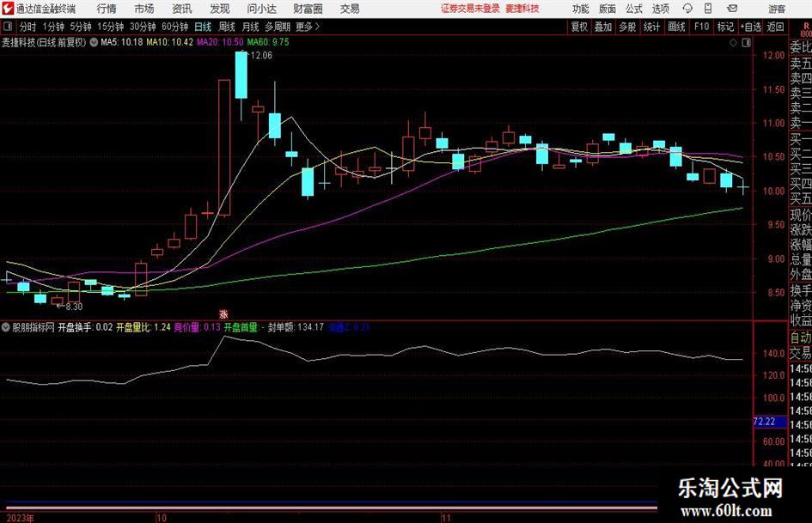Click the diamond icon atop the chart

(733, 43)
